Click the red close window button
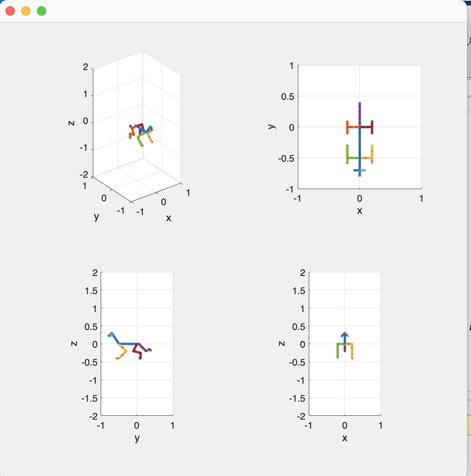 coord(10,11)
